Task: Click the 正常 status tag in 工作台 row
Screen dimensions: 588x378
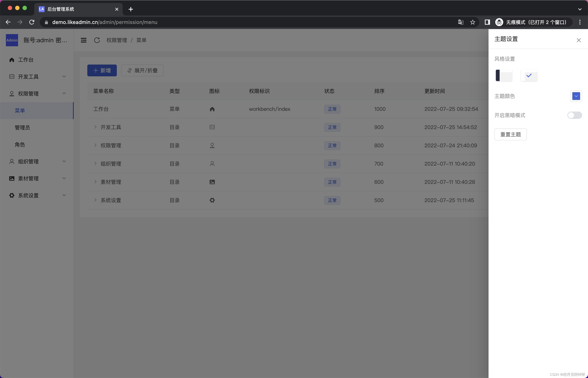Action: click(332, 109)
